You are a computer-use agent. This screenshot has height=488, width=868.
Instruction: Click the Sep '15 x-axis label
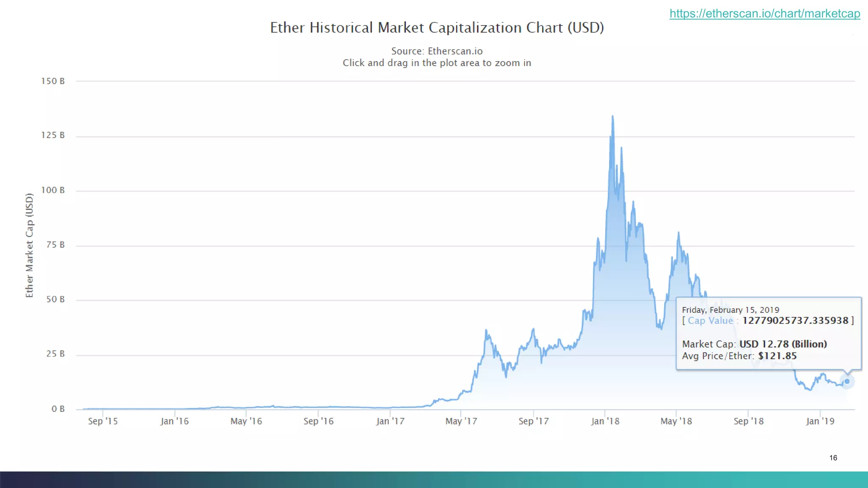103,421
